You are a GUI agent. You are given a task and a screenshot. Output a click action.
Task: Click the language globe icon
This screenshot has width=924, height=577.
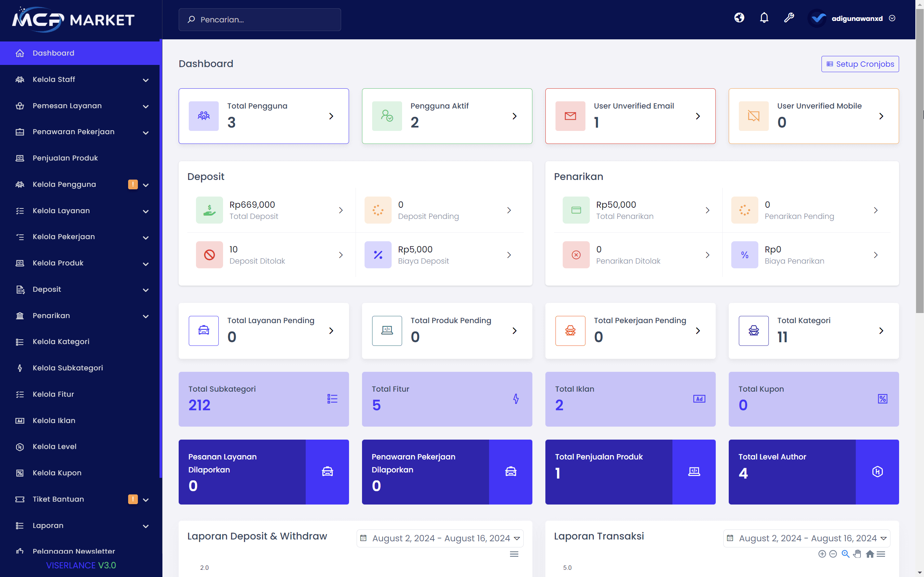[739, 18]
